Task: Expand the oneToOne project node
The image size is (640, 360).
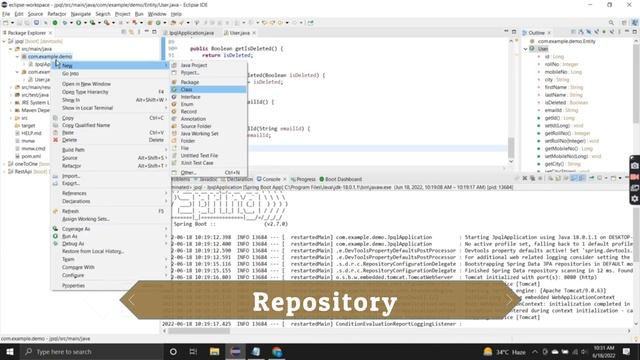Action: (x=4, y=164)
